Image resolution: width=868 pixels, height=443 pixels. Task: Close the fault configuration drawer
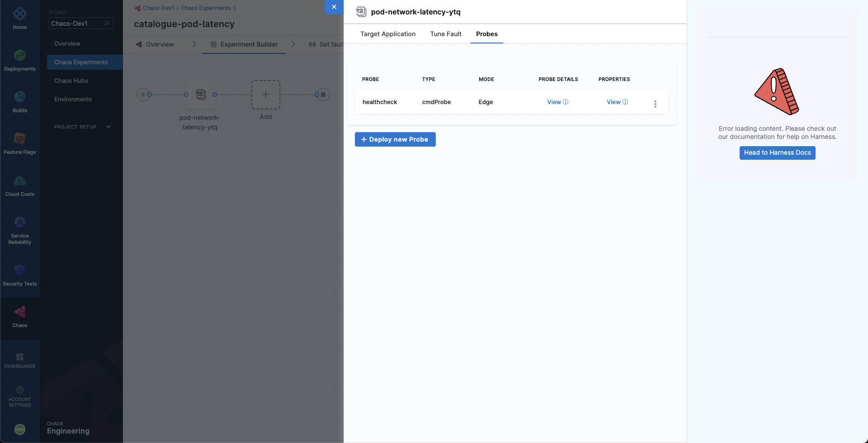click(334, 7)
